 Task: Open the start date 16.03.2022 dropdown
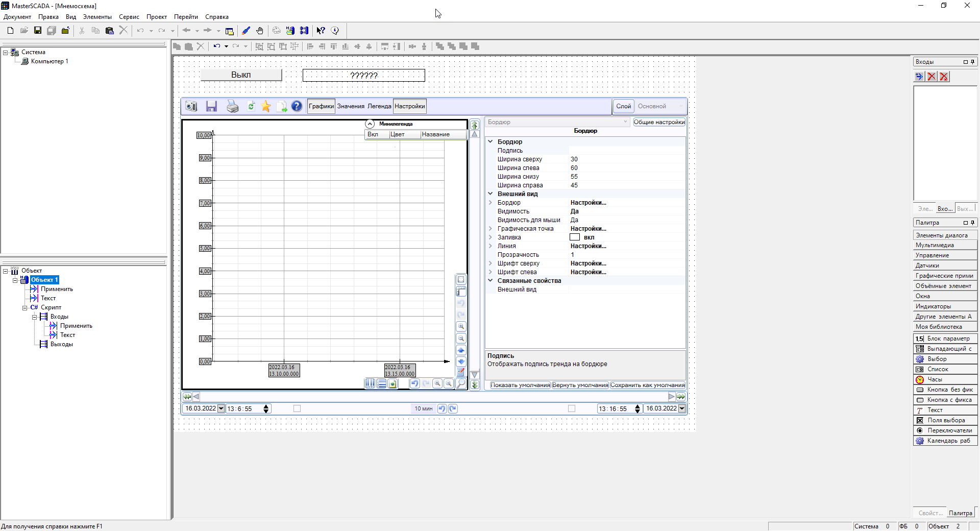[221, 408]
